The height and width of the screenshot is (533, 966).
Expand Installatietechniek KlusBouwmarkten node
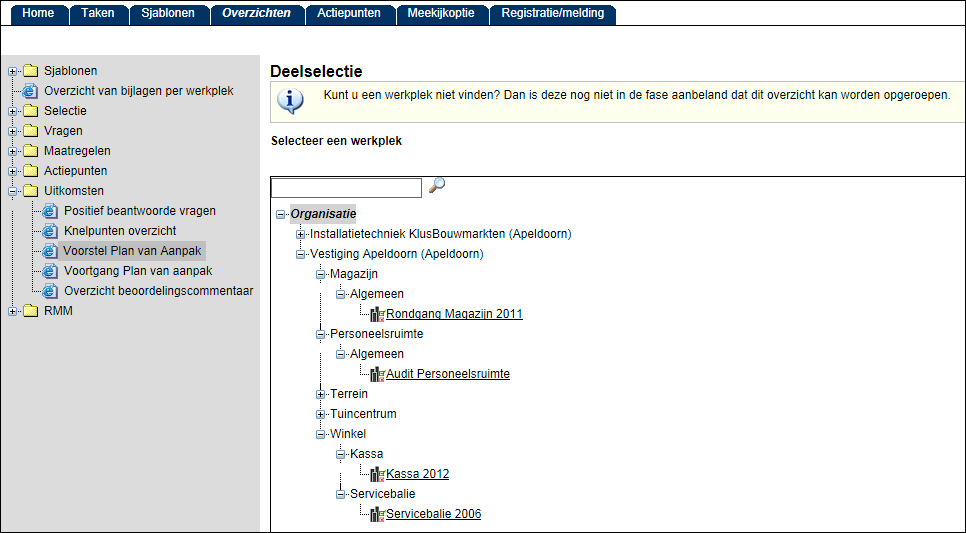[x=301, y=234]
